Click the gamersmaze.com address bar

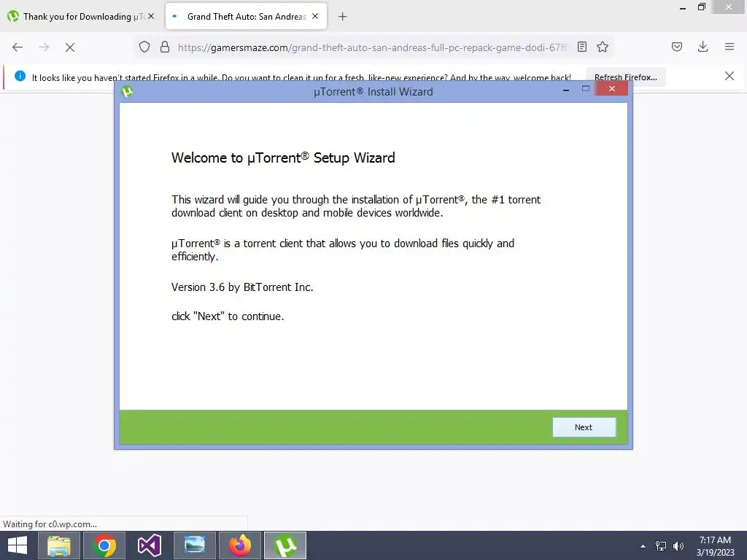(371, 47)
